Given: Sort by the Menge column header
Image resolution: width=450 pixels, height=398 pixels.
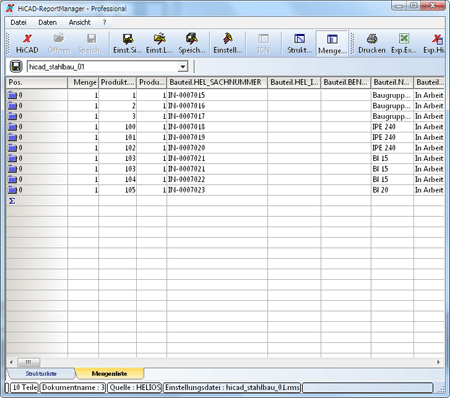Looking at the screenshot, I should pyautogui.click(x=83, y=82).
